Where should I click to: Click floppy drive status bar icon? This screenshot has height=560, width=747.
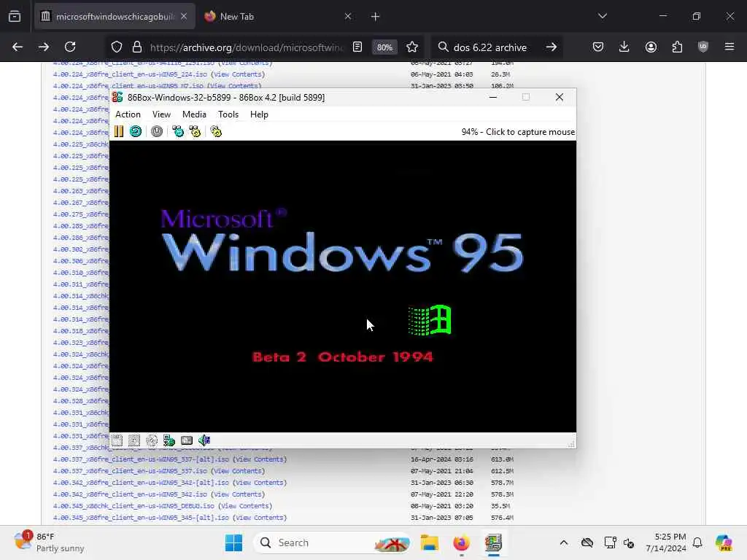coord(117,440)
